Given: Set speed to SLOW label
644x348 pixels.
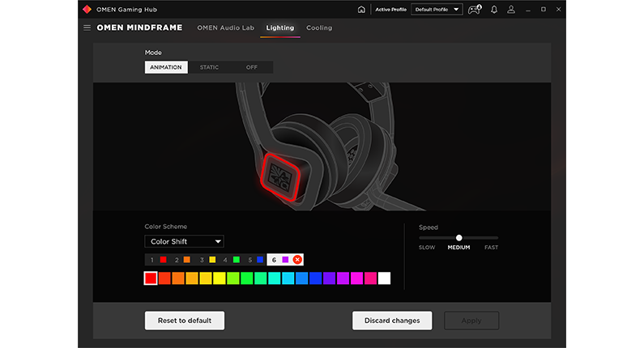Looking at the screenshot, I should pos(427,248).
